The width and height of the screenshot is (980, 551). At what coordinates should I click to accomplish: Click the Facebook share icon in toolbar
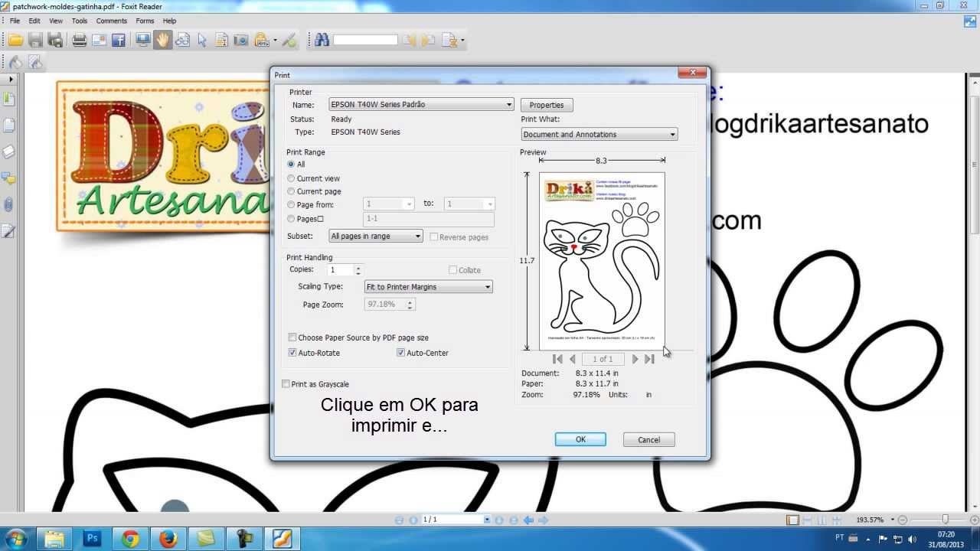(119, 40)
